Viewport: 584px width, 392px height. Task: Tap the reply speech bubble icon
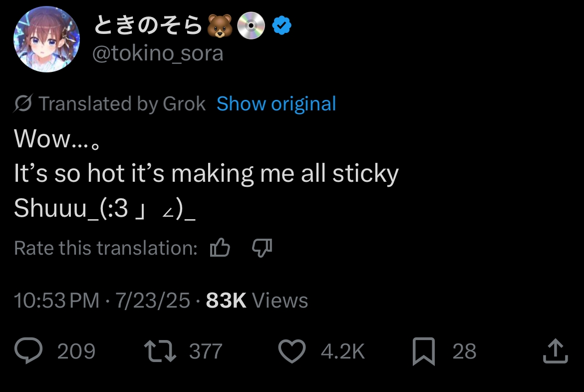pos(28,351)
